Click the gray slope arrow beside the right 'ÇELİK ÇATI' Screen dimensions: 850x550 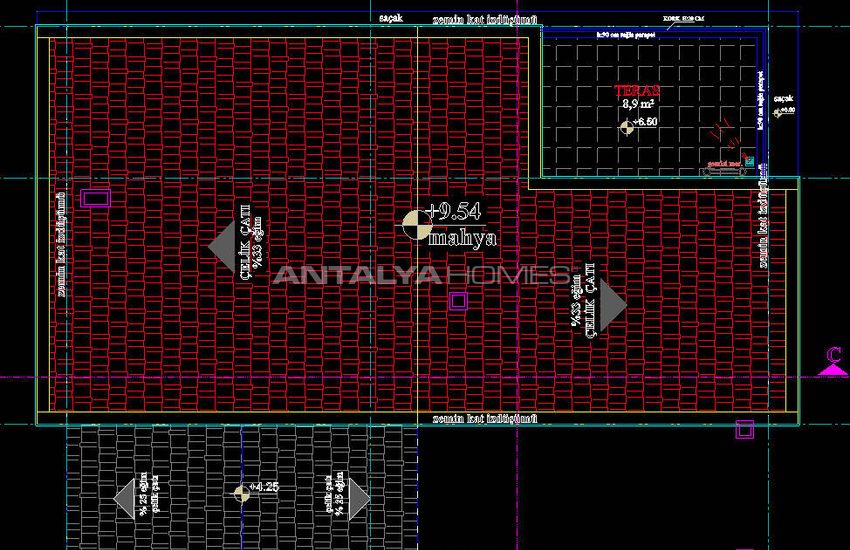[614, 305]
